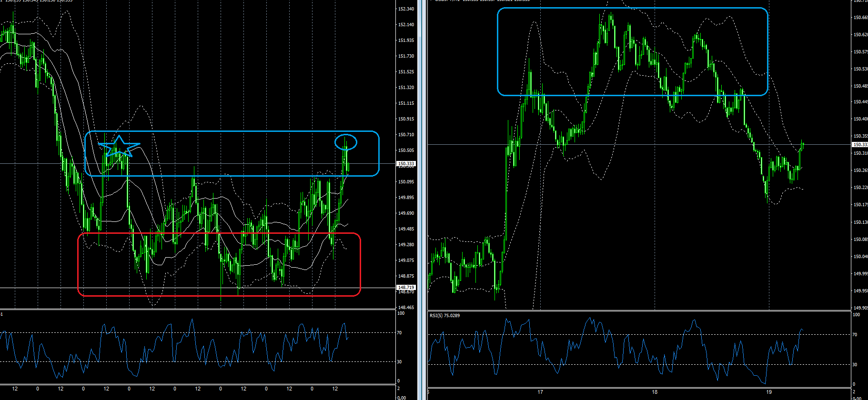
Task: Click the 149.895 price label on left axis
Action: click(406, 198)
